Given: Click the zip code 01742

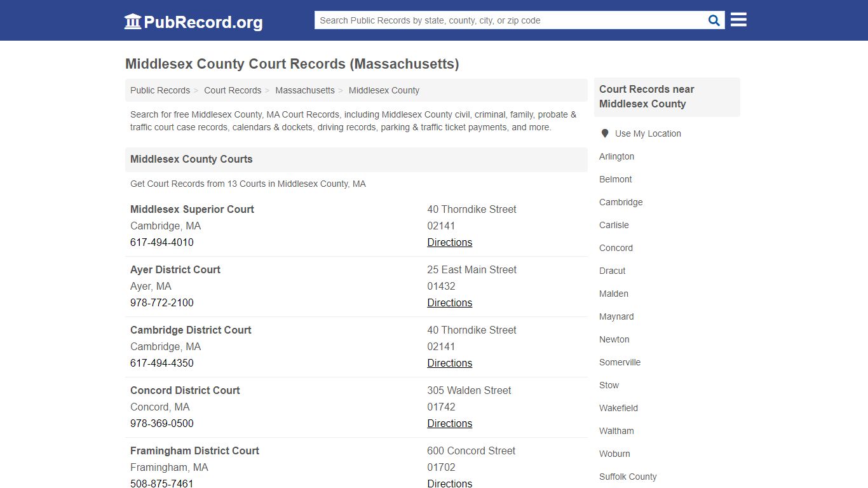Looking at the screenshot, I should 442,407.
